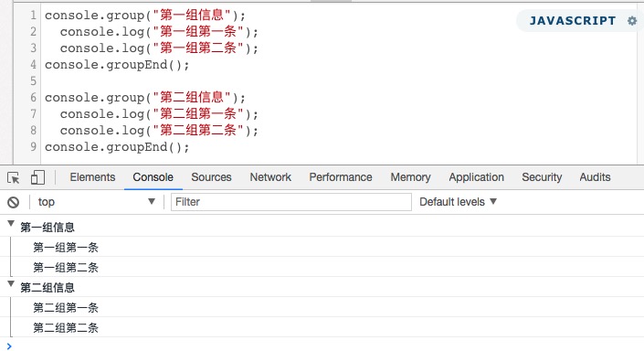This screenshot has width=644, height=351.
Task: Switch to the Audits tab
Action: pos(595,177)
